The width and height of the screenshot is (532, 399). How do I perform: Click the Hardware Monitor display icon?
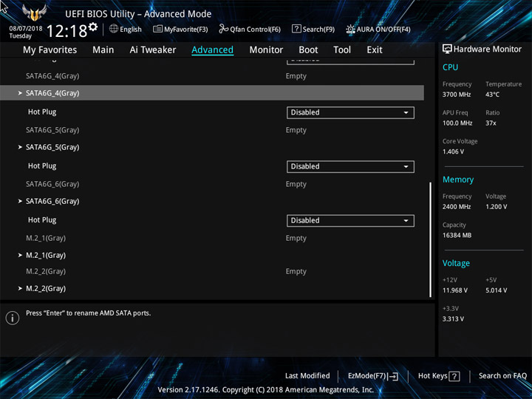[447, 49]
